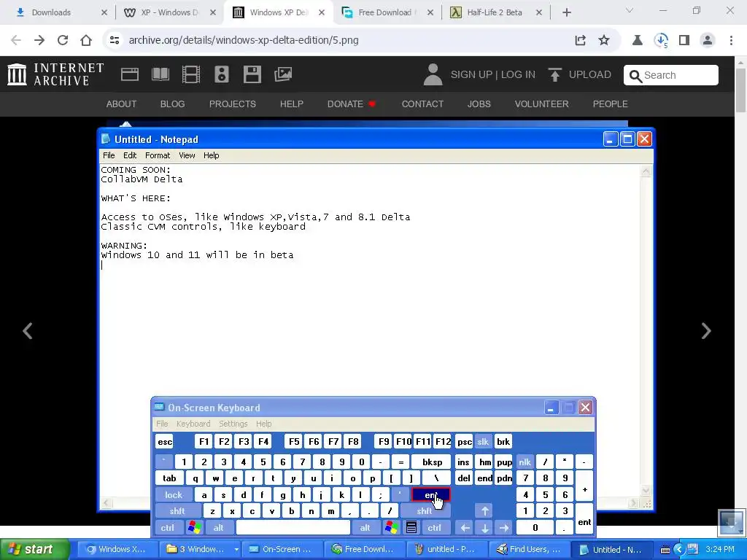This screenshot has height=560, width=747.
Task: Open the Untitled - Notepad taskbar button
Action: click(611, 549)
